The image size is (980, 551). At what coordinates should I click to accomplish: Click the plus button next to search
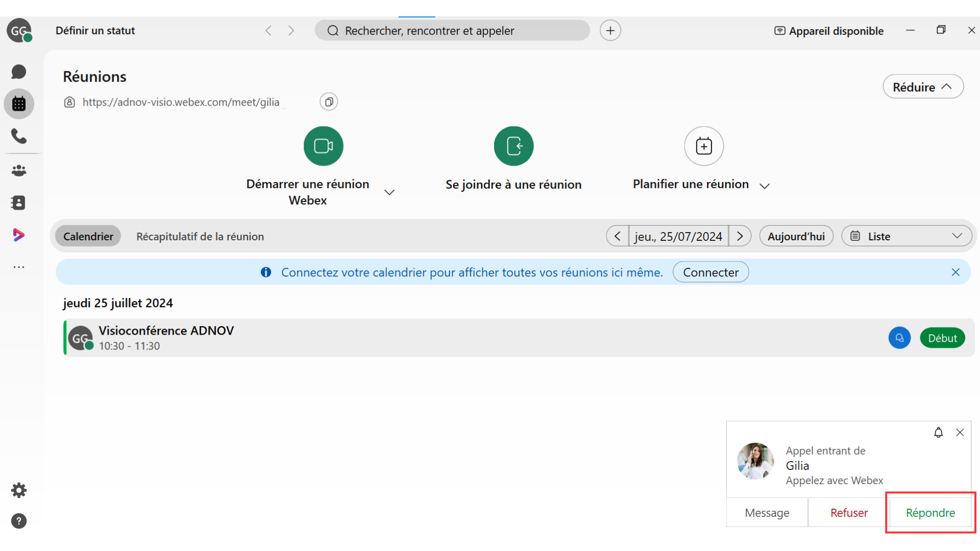(610, 31)
